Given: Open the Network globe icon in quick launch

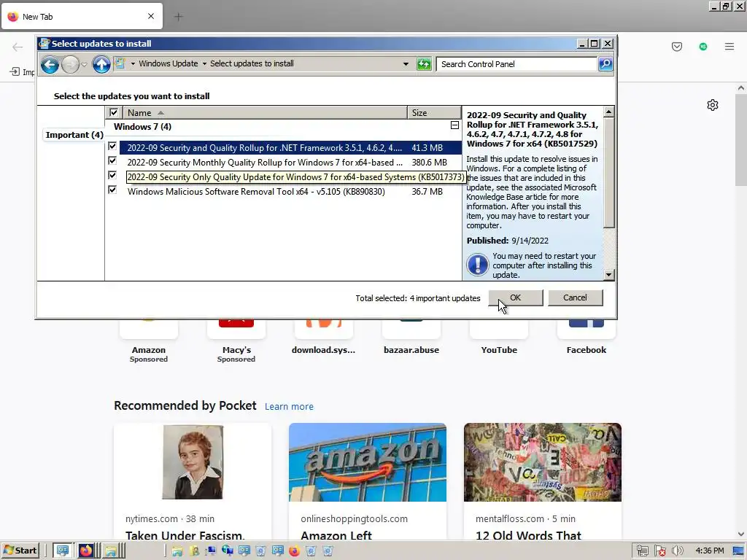Looking at the screenshot, I should [x=228, y=551].
